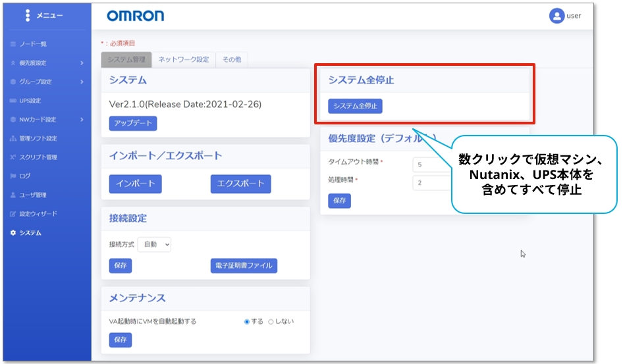Click the スクリプト管理 sidebar icon
623x364 pixels.
13,157
